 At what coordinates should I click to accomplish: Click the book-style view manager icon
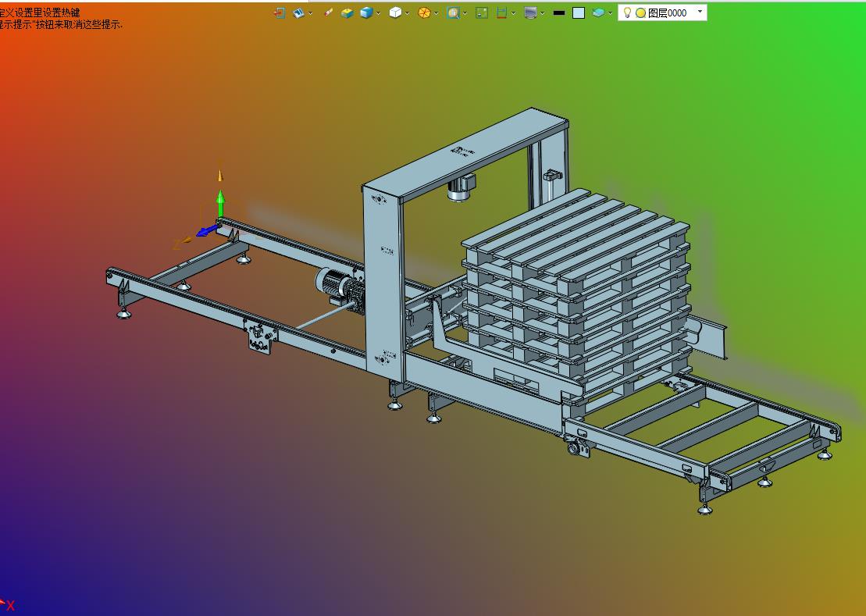299,12
